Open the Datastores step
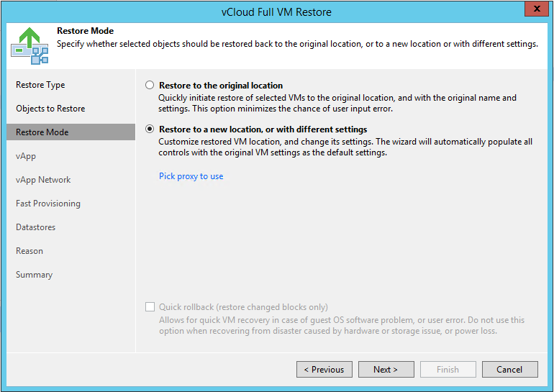The width and height of the screenshot is (554, 392). point(36,227)
